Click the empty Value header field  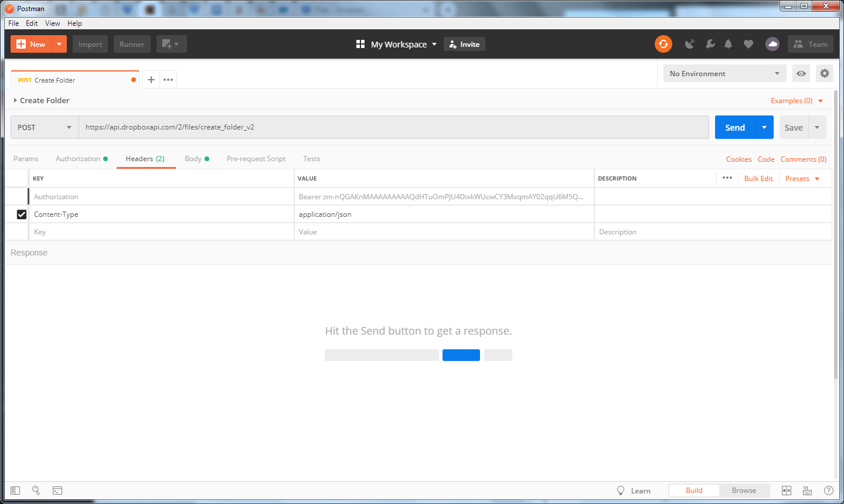point(444,232)
